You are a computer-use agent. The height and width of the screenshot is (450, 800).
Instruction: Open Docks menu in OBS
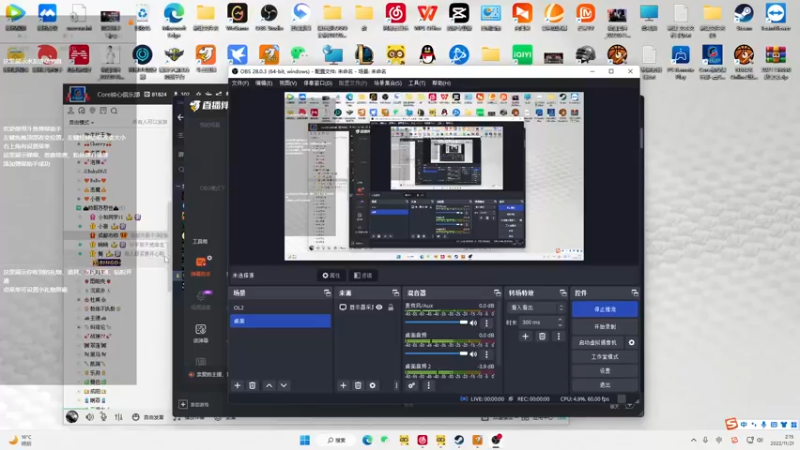pos(317,83)
